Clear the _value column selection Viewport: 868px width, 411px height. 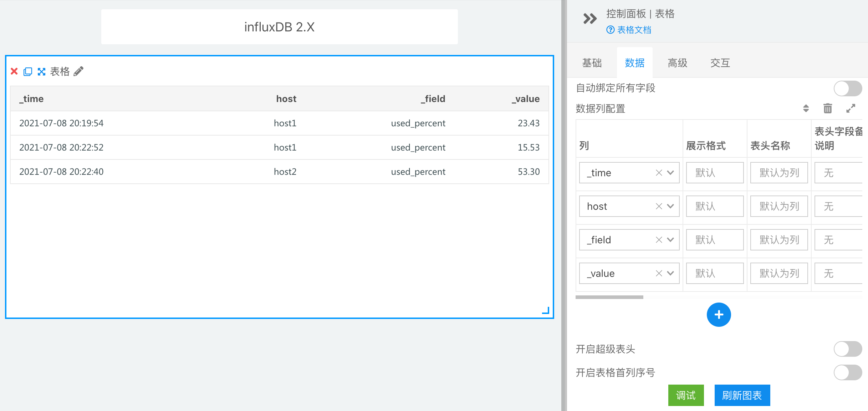coord(659,273)
